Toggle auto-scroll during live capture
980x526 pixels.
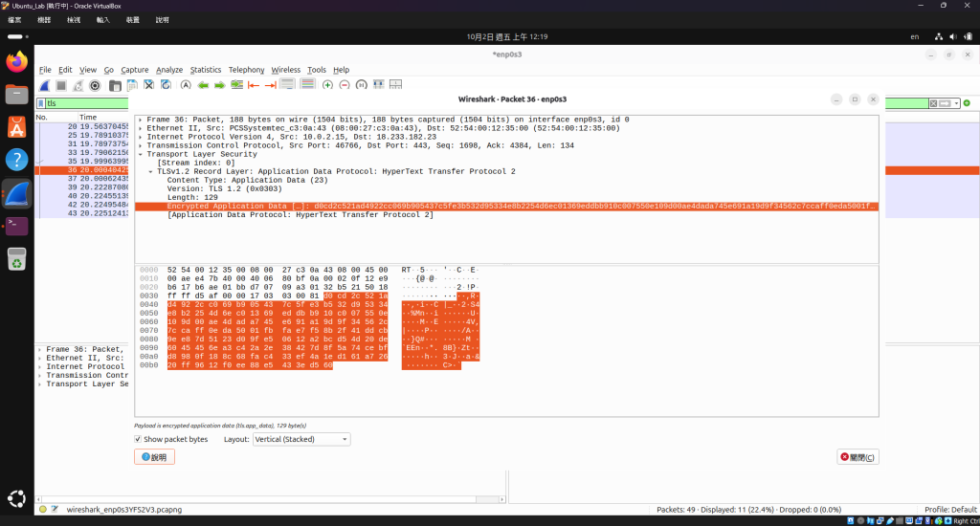tap(287, 85)
